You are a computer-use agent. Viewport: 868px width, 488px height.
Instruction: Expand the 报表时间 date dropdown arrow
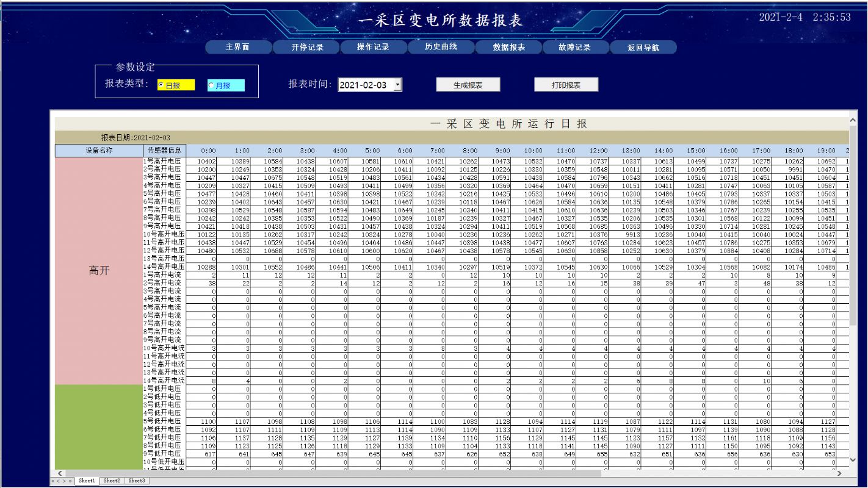[x=398, y=85]
